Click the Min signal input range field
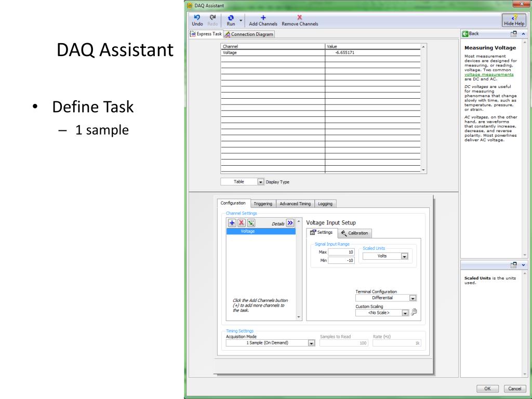 pyautogui.click(x=341, y=261)
